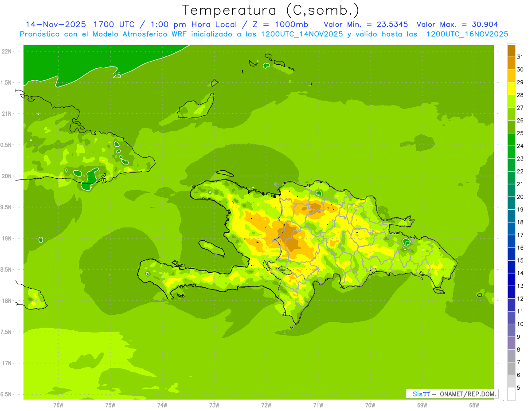Pick the deep blue swatch between 13 and 14

click(511, 279)
